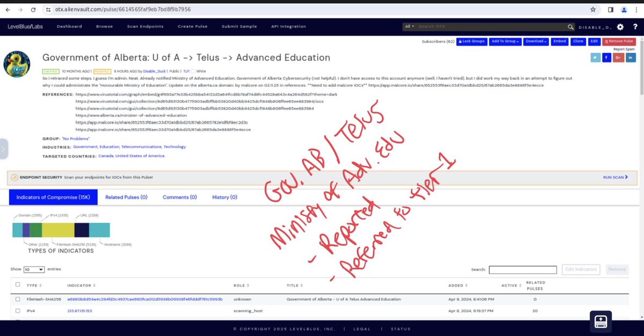Image resolution: width=644 pixels, height=336 pixels.
Task: Sort the table by Indicator column
Action: 81,286
